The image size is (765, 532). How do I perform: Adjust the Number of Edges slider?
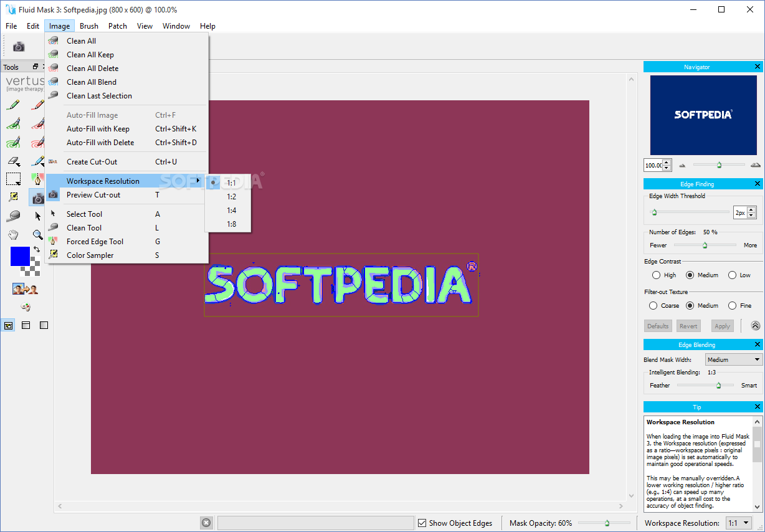coord(705,245)
